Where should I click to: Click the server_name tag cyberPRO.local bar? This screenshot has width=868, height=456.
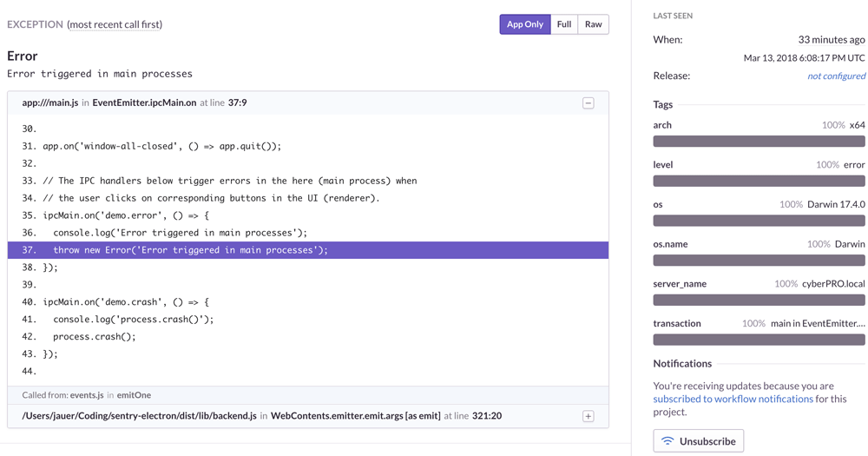pyautogui.click(x=759, y=301)
